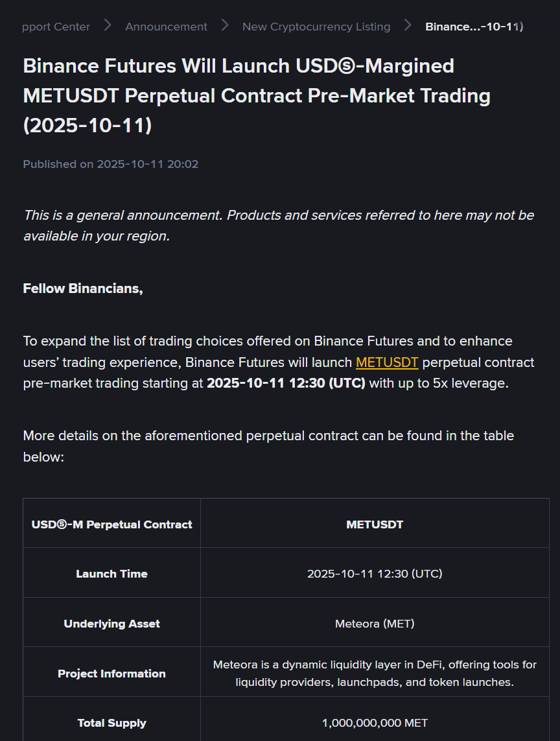Click the Support Center breadcrumb link
This screenshot has width=560, height=741.
click(56, 27)
